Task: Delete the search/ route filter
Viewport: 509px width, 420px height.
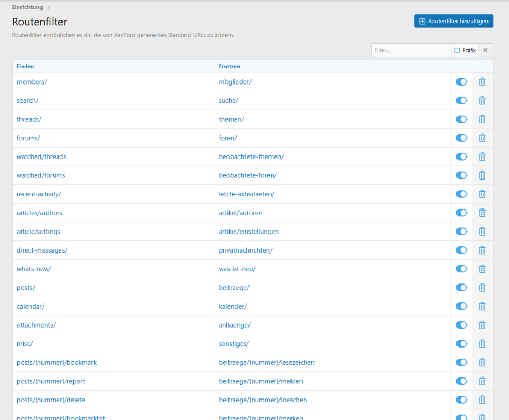Action: click(482, 101)
